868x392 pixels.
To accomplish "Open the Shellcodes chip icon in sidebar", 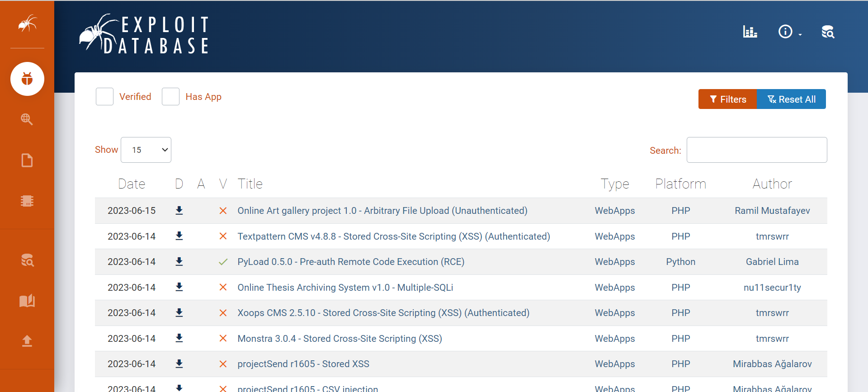I will pos(27,201).
